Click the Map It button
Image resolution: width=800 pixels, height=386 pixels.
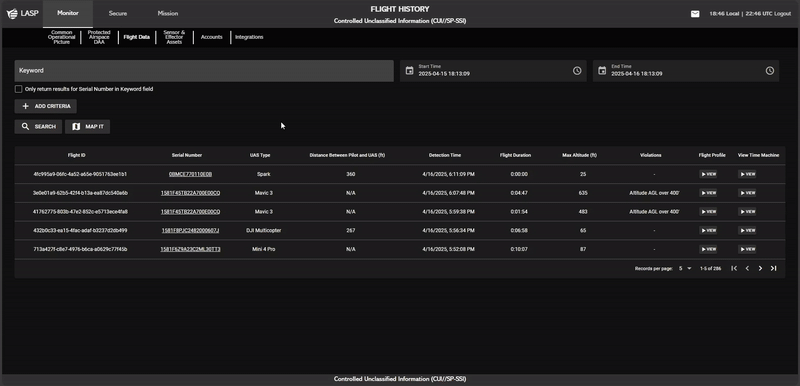[x=87, y=126]
